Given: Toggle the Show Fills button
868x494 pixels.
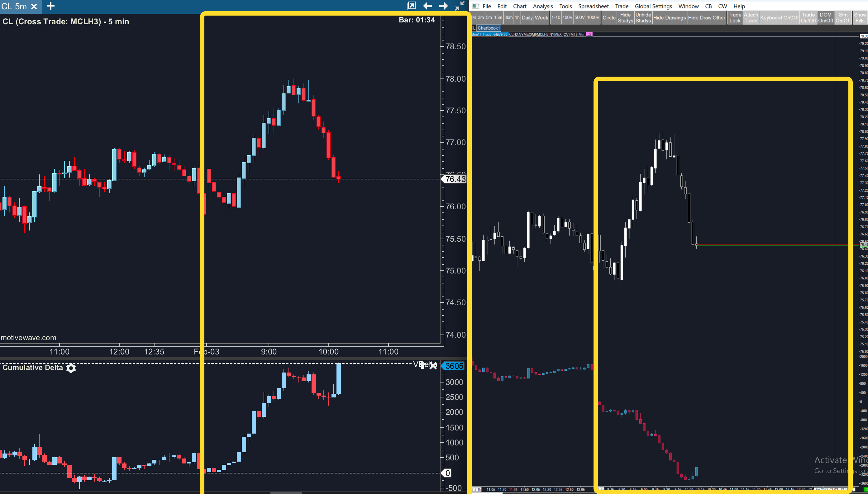Looking at the screenshot, I should pos(860,18).
